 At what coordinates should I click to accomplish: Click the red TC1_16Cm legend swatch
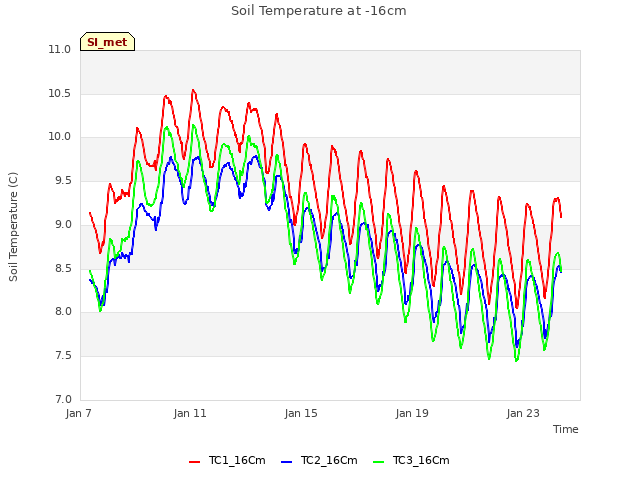click(x=195, y=461)
